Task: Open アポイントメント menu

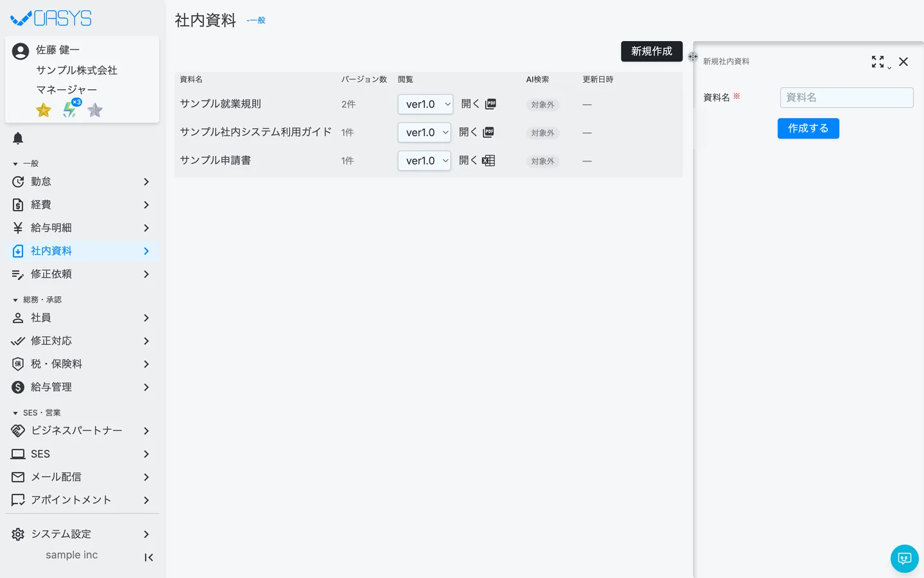Action: pos(81,500)
